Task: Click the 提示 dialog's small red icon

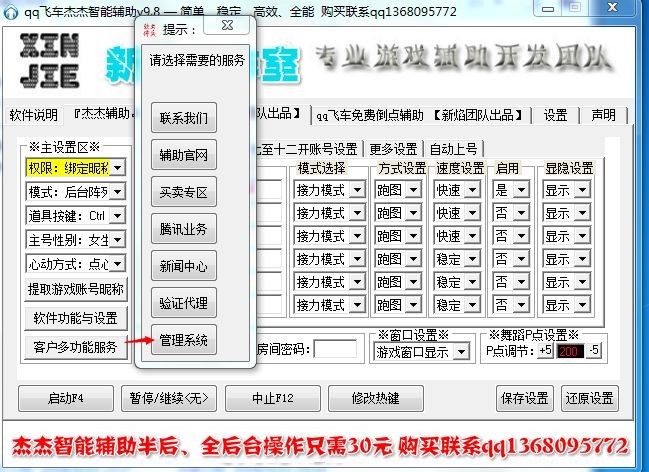Action: (x=149, y=29)
